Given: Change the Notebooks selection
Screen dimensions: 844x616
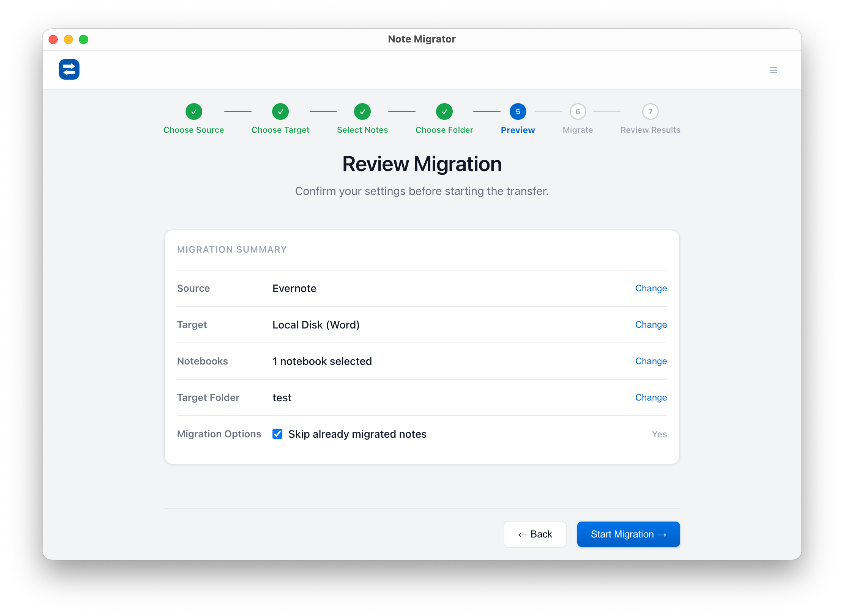Looking at the screenshot, I should click(x=651, y=361).
